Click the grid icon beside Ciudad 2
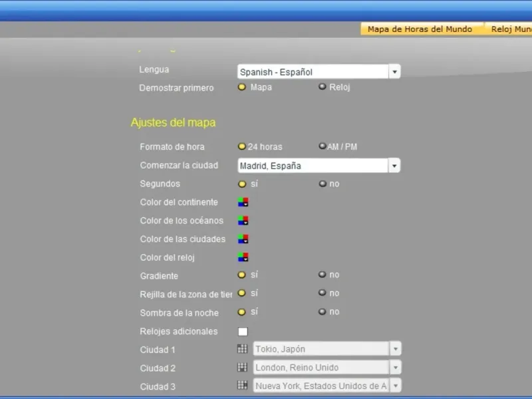Image resolution: width=532 pixels, height=399 pixels. point(242,367)
